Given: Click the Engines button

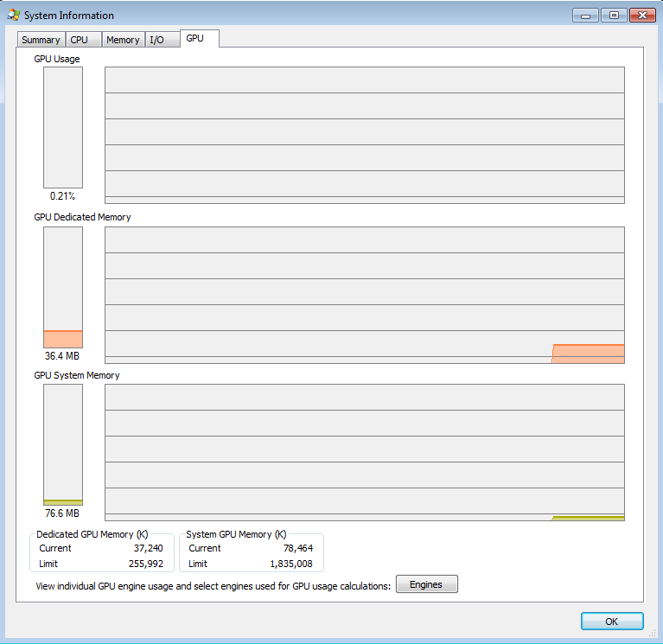Looking at the screenshot, I should click(426, 584).
